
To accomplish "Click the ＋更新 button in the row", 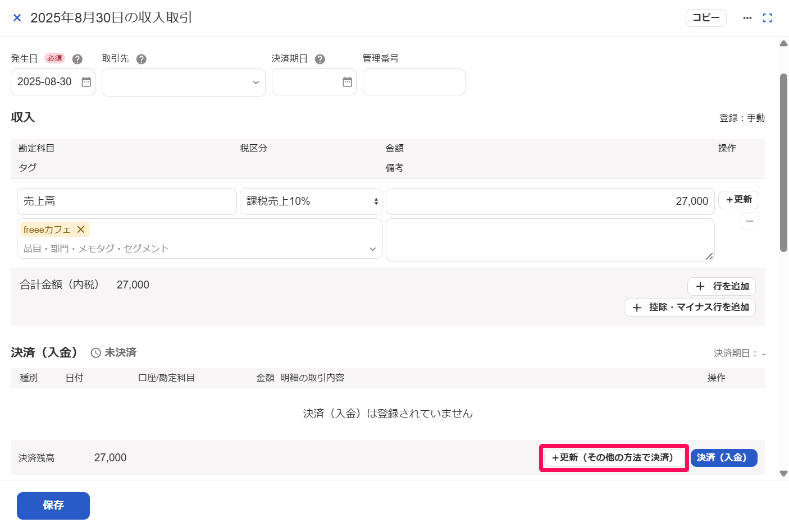I will pyautogui.click(x=739, y=200).
